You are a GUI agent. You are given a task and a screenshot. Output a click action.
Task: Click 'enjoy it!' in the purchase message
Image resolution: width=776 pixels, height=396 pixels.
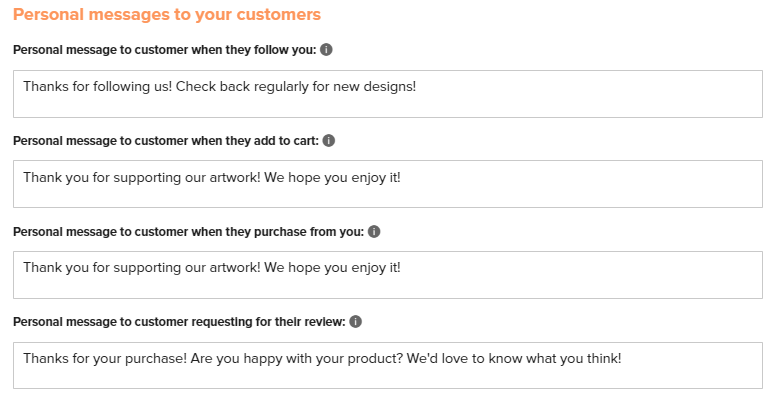376,268
